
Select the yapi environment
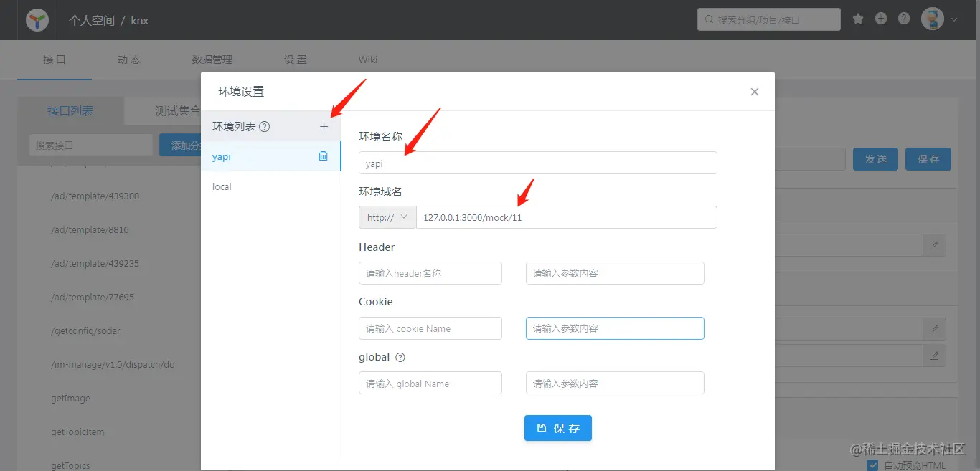click(x=270, y=156)
